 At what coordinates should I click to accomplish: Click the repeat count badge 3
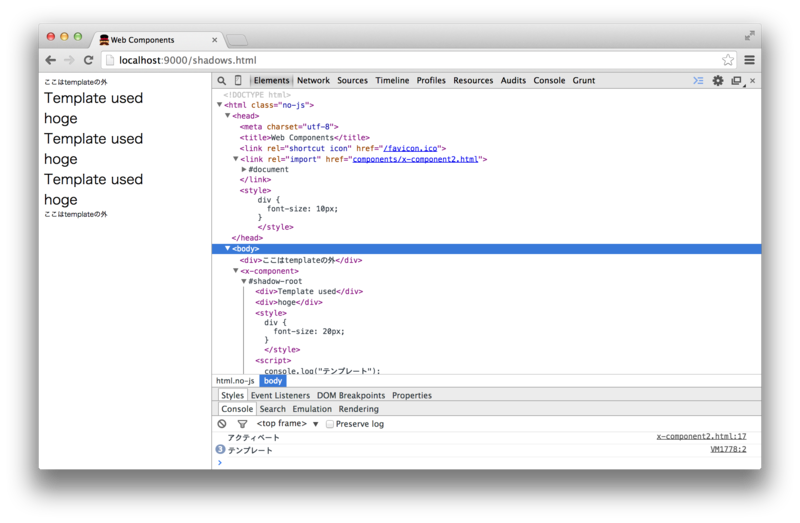220,450
